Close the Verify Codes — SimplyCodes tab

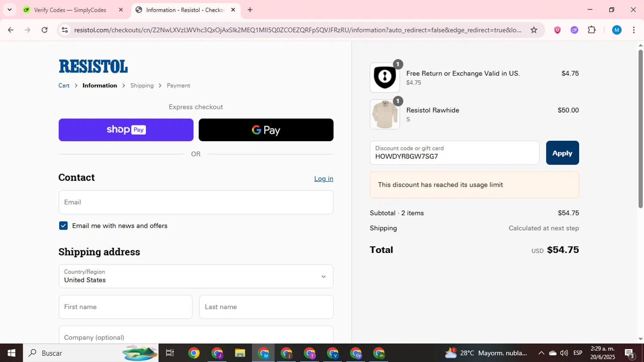pyautogui.click(x=121, y=10)
